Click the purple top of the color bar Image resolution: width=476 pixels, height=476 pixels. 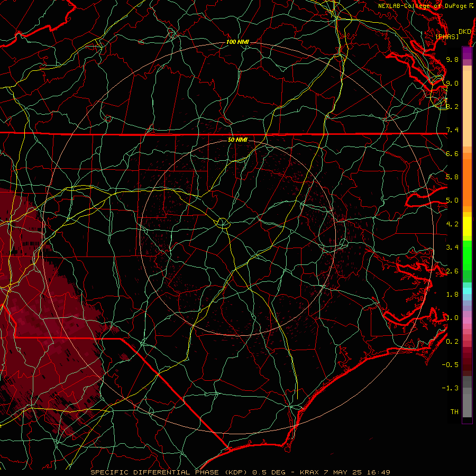[467, 53]
